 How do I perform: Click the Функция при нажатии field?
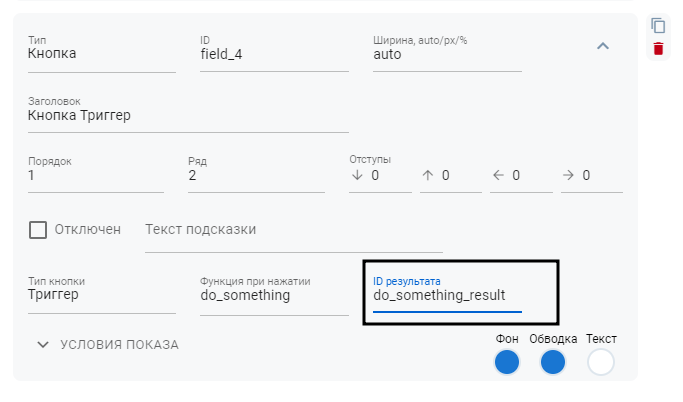click(x=273, y=295)
